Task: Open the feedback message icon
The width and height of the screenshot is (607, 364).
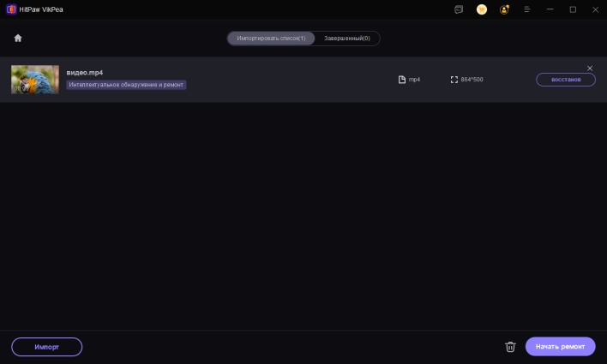Action: (x=459, y=9)
